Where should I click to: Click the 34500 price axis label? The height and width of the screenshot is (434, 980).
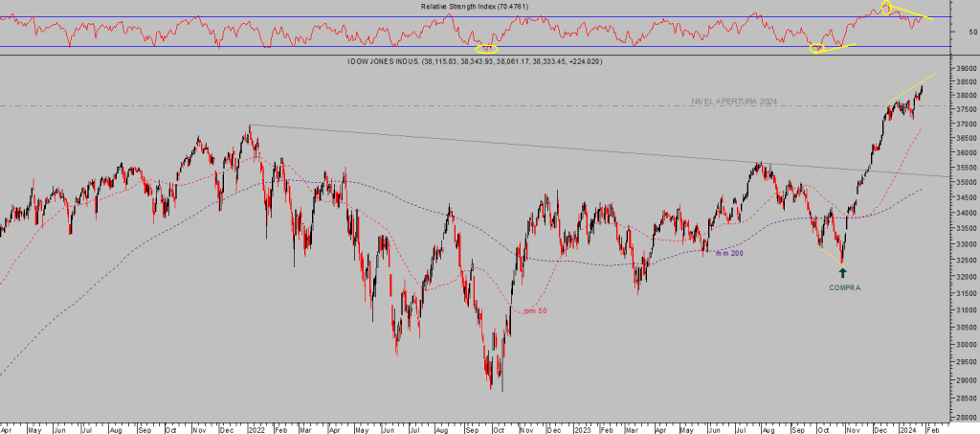(966, 197)
